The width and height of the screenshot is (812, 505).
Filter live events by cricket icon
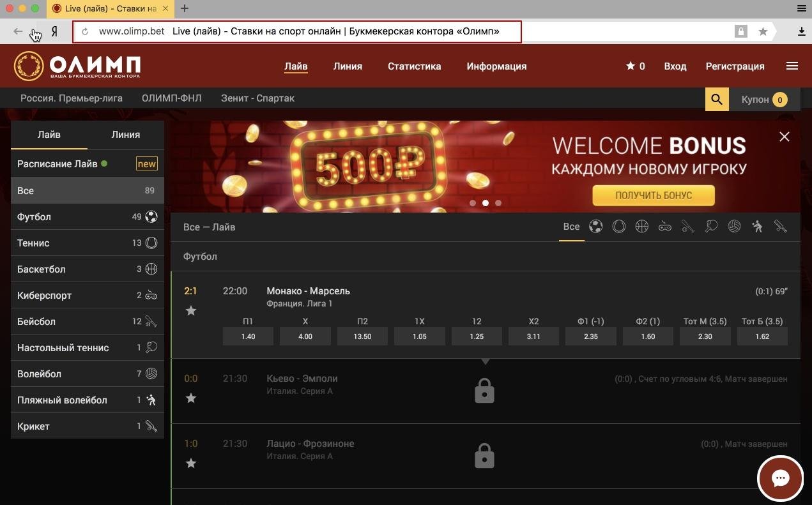pos(780,227)
